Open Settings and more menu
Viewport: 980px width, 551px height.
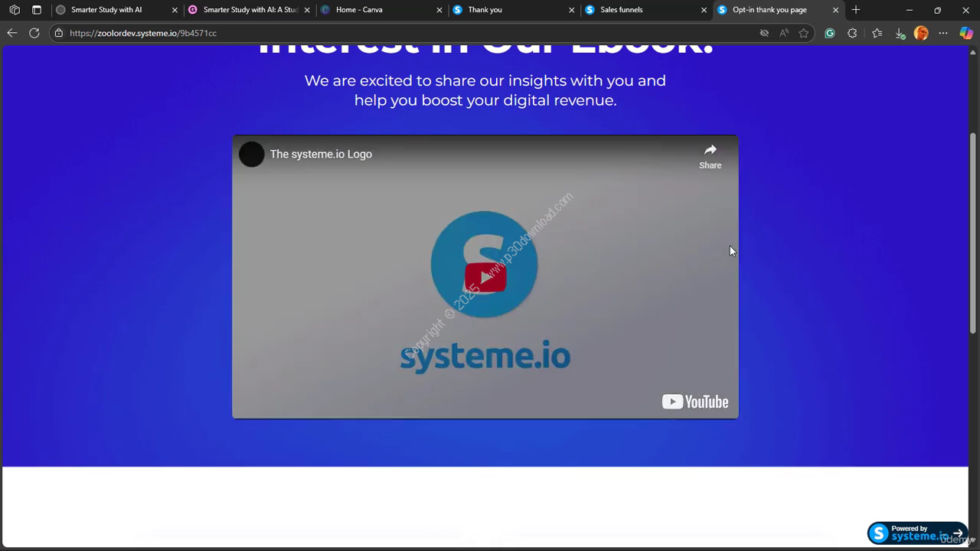(x=943, y=33)
